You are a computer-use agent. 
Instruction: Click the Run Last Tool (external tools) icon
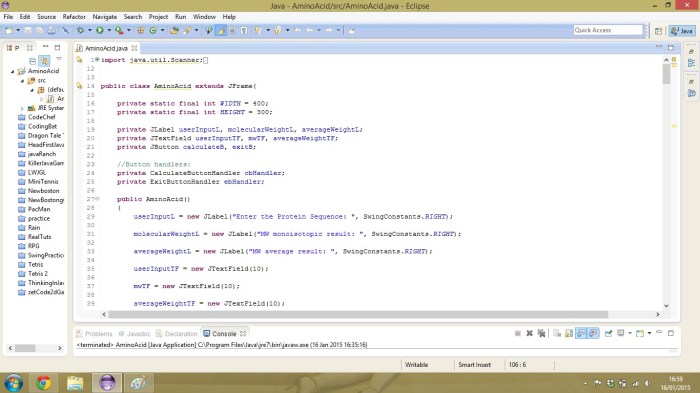[x=119, y=30]
